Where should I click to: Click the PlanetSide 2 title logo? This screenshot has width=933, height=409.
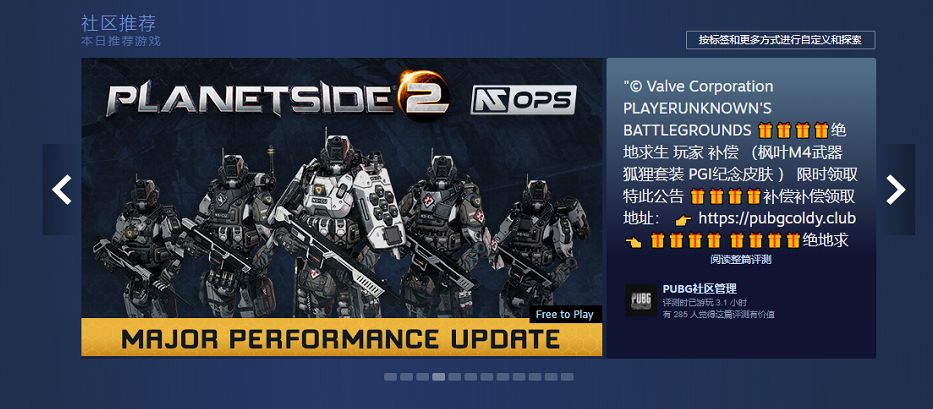coord(277,96)
